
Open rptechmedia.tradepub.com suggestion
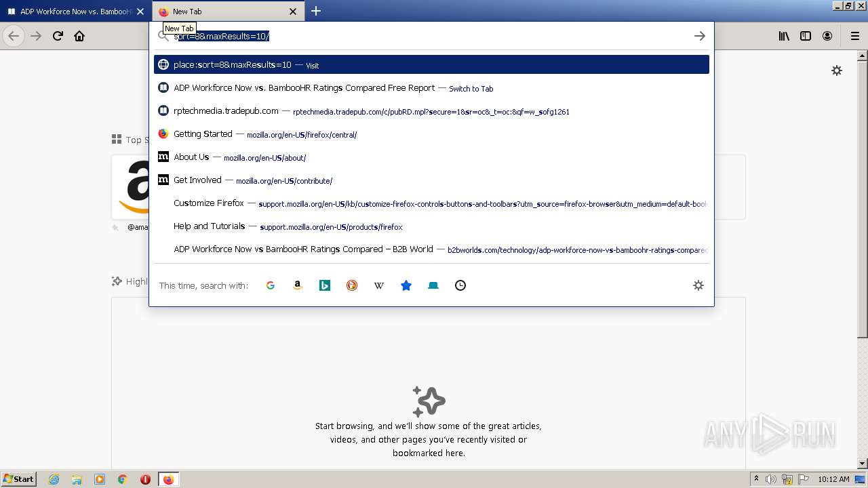[x=431, y=111]
